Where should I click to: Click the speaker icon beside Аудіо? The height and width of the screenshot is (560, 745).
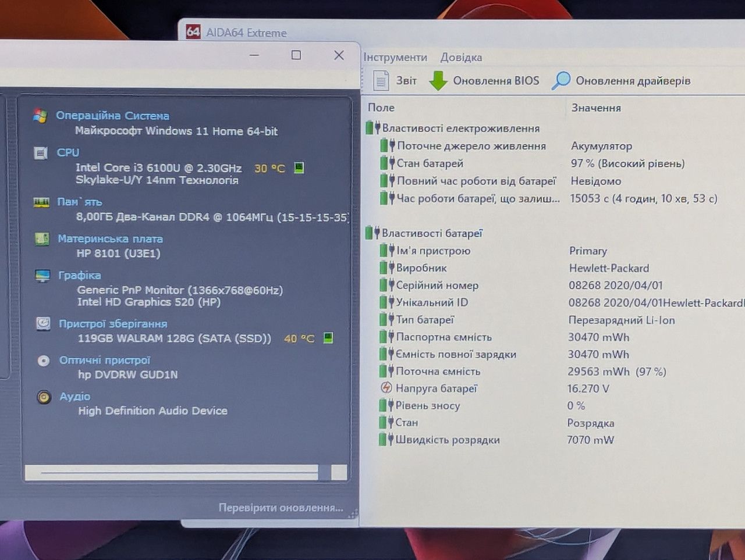44,397
